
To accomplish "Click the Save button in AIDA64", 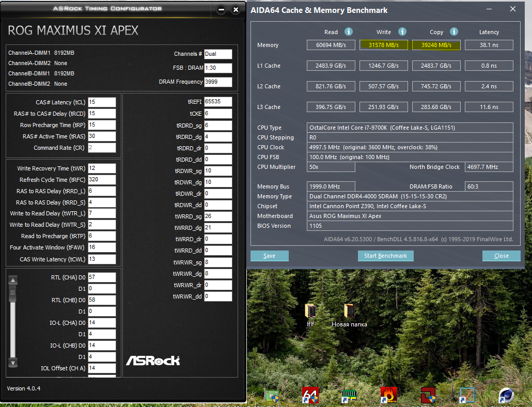I will click(x=270, y=256).
